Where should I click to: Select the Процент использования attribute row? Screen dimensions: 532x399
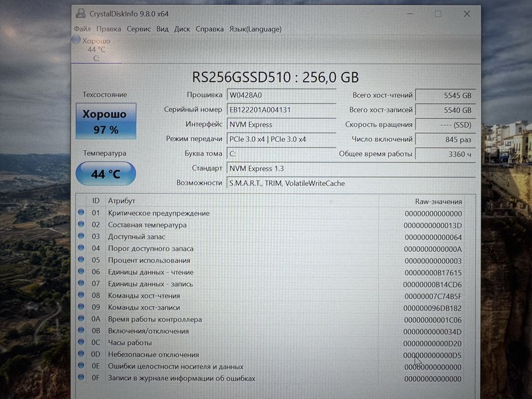tap(270, 260)
